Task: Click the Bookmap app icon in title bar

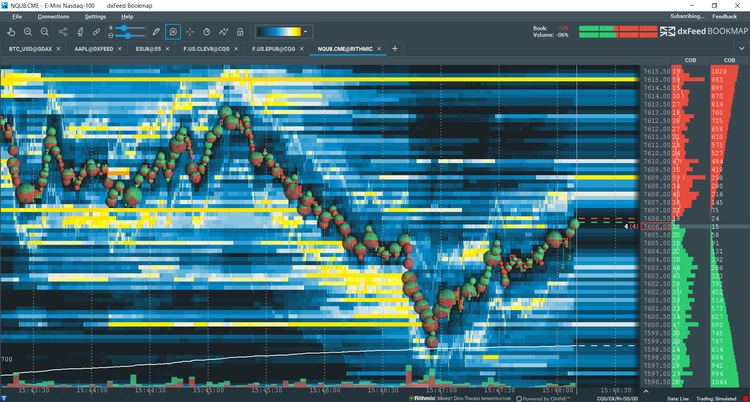Action: pyautogui.click(x=5, y=5)
